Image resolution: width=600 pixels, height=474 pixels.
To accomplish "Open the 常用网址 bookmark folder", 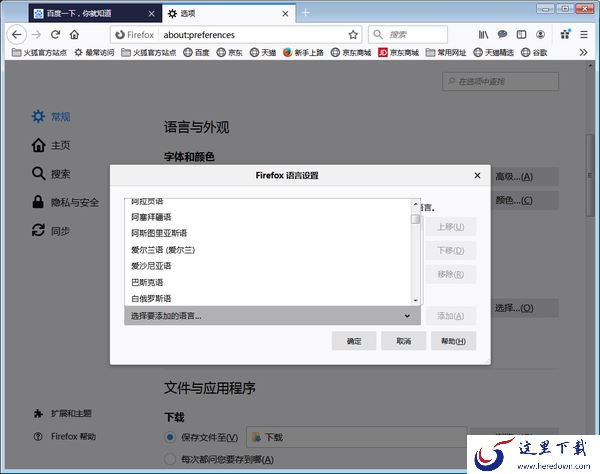I will [446, 52].
